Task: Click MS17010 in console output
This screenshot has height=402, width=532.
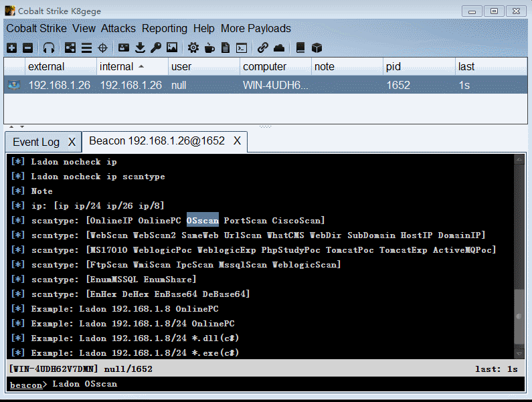Action: (x=108, y=250)
